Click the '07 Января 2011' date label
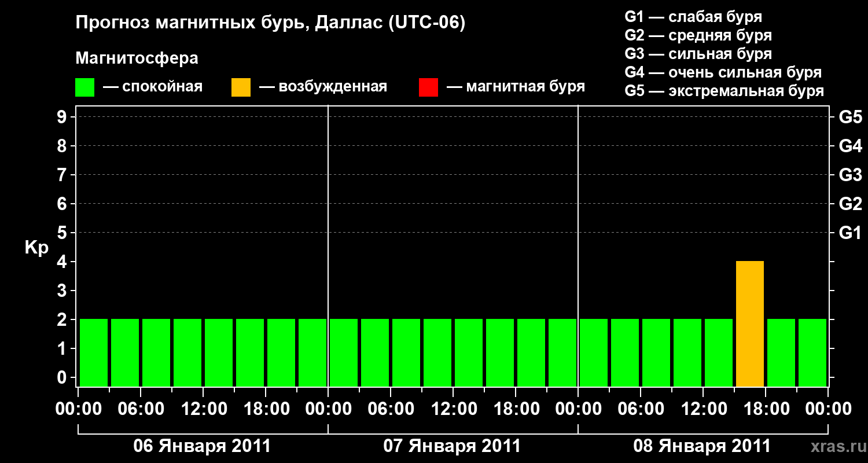This screenshot has height=463, width=868. tap(452, 446)
